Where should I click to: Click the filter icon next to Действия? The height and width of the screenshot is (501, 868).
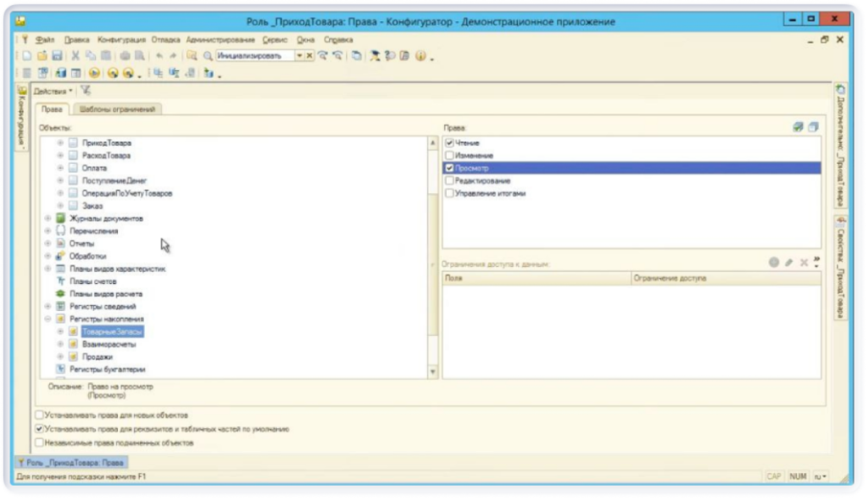coord(86,91)
